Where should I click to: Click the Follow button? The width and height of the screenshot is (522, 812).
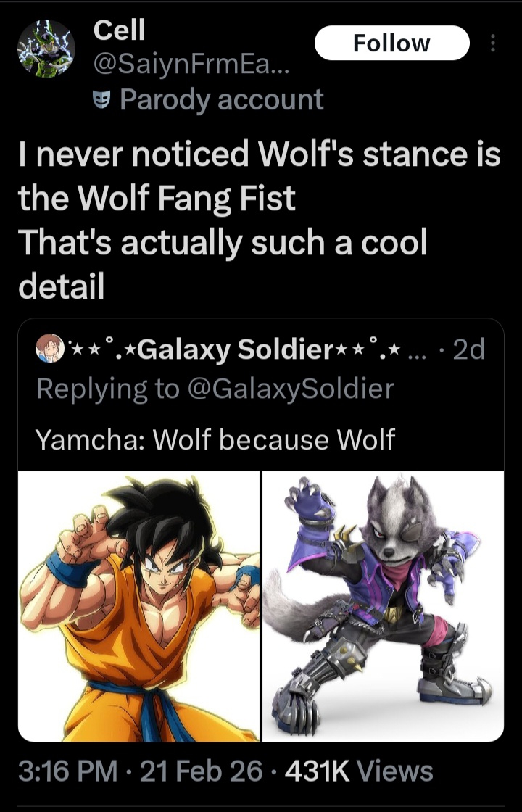click(x=391, y=43)
